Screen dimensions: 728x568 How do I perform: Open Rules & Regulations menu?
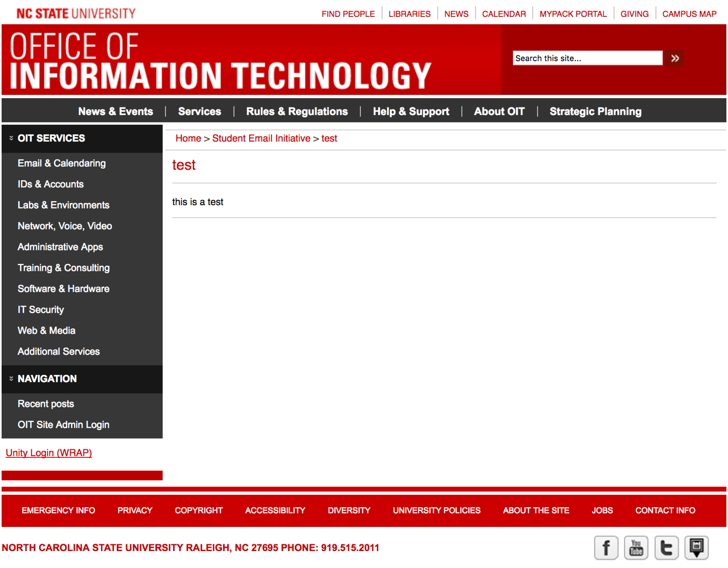pyautogui.click(x=297, y=111)
